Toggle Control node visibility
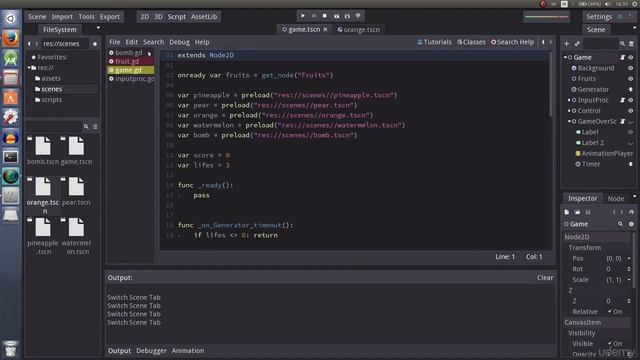Image resolution: width=640 pixels, height=360 pixels. [x=631, y=111]
